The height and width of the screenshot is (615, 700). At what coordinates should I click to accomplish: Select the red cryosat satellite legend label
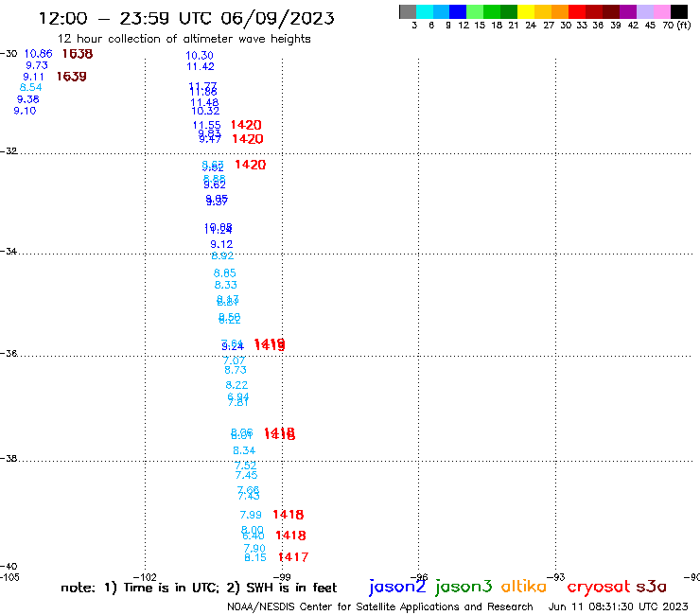click(599, 587)
